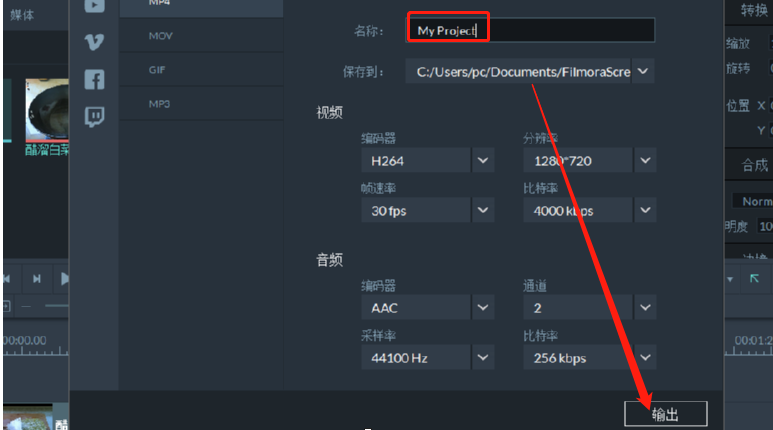Expand the H264 video encoder dropdown
The height and width of the screenshot is (430, 773).
point(483,160)
